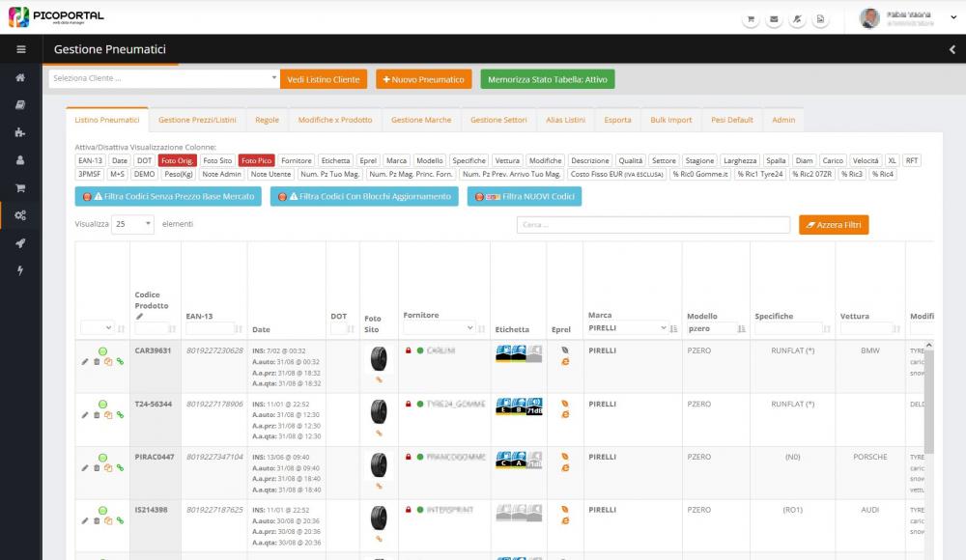Open the Modifiche x Prodotto tab

coord(335,120)
